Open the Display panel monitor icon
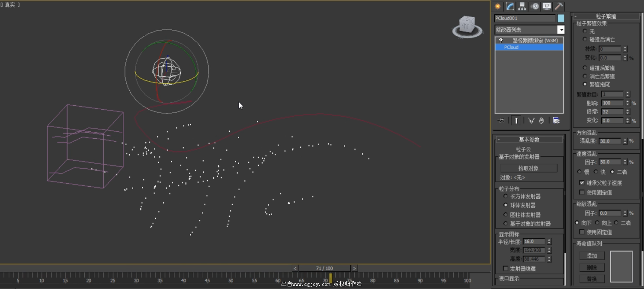 547,6
